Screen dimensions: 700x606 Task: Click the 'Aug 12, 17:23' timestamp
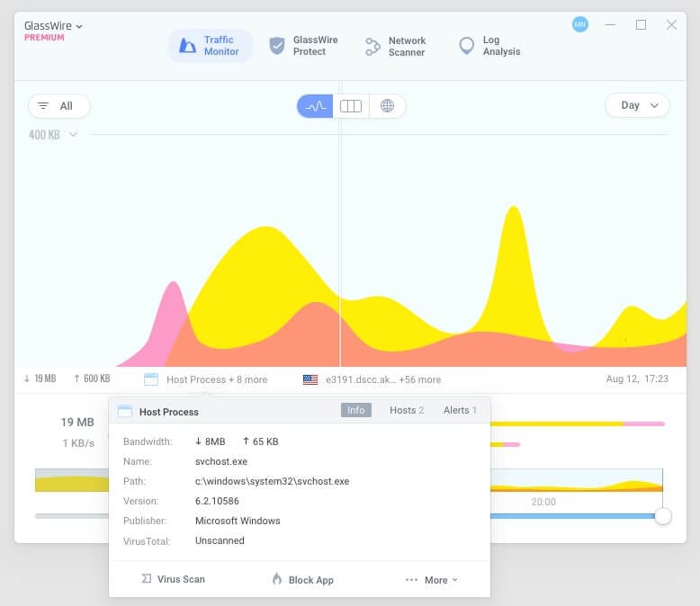point(637,379)
